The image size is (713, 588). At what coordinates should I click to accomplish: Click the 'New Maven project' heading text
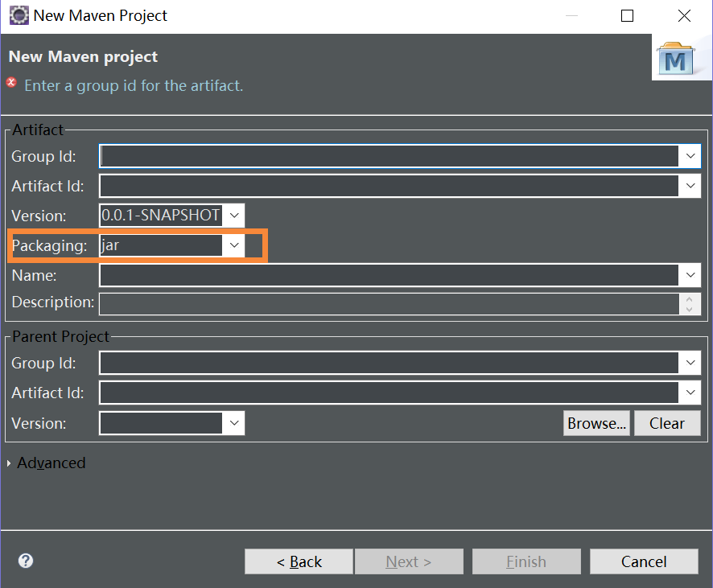click(x=83, y=57)
